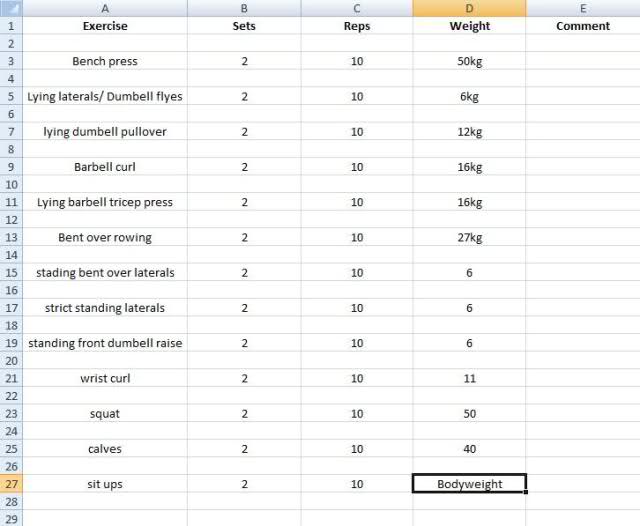Click the select-all corner triangle

tap(11, 8)
